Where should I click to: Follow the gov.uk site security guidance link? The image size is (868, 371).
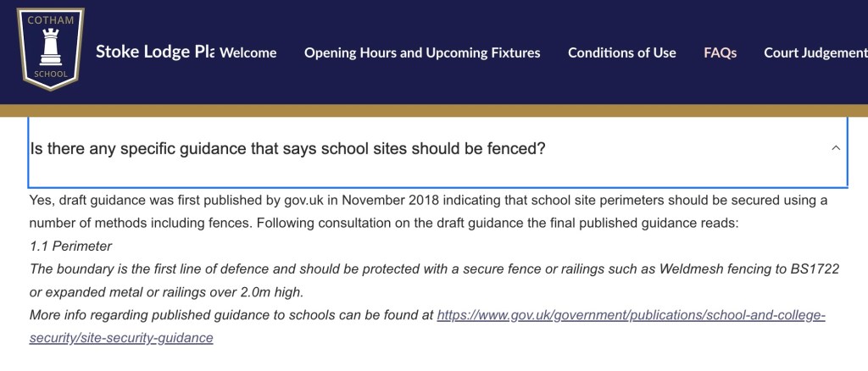point(631,315)
